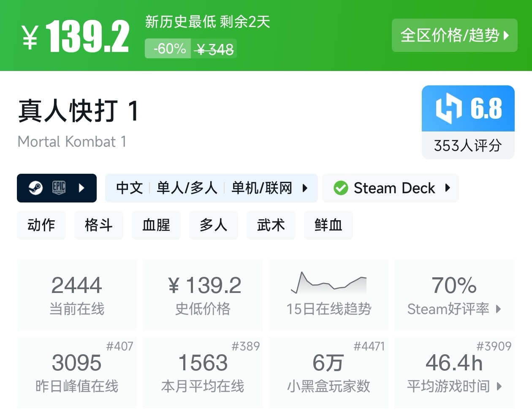The width and height of the screenshot is (532, 413).
Task: Click the struck-through ¥348 original price
Action: click(x=215, y=49)
